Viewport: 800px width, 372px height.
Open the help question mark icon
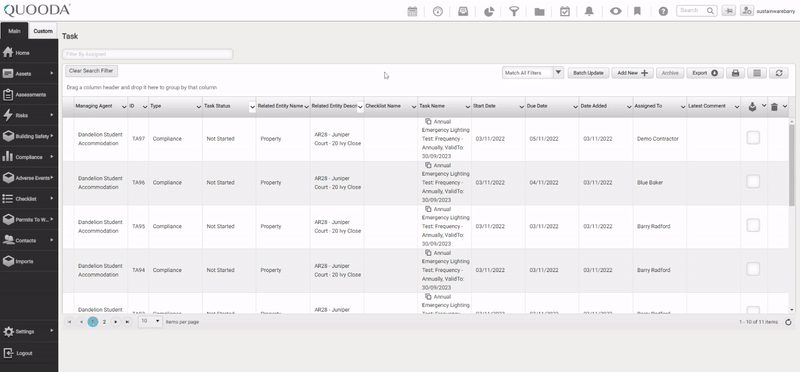(663, 11)
